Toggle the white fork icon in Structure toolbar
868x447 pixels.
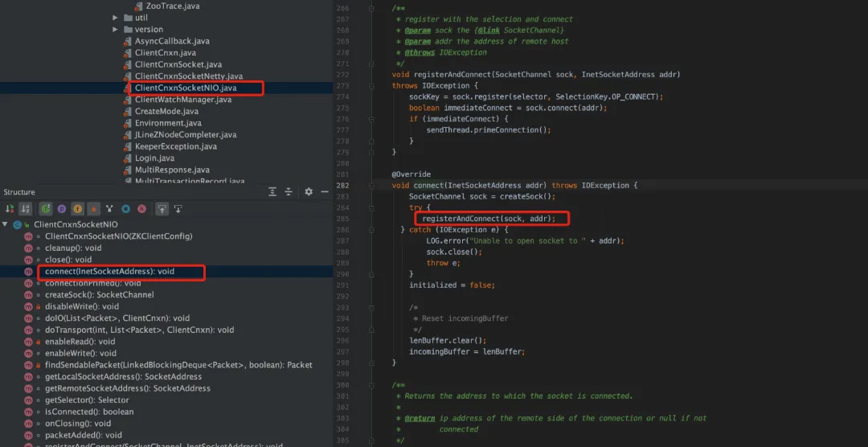click(109, 209)
